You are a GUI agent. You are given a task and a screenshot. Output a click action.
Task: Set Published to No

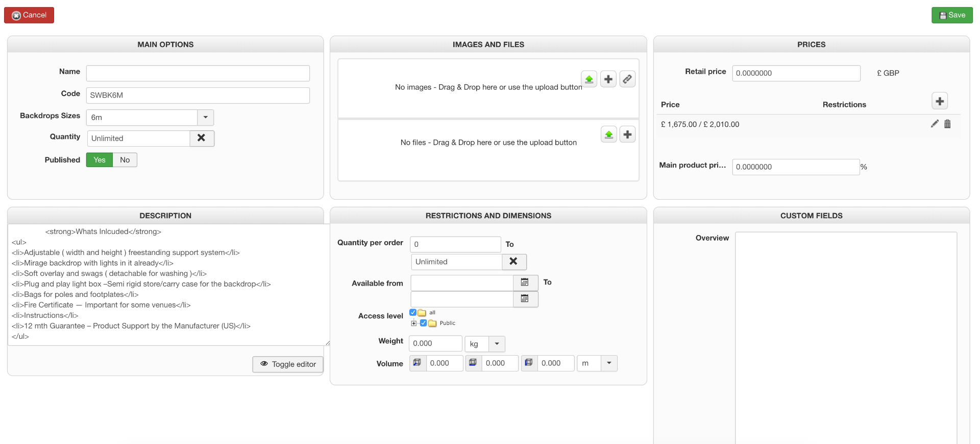click(x=125, y=160)
